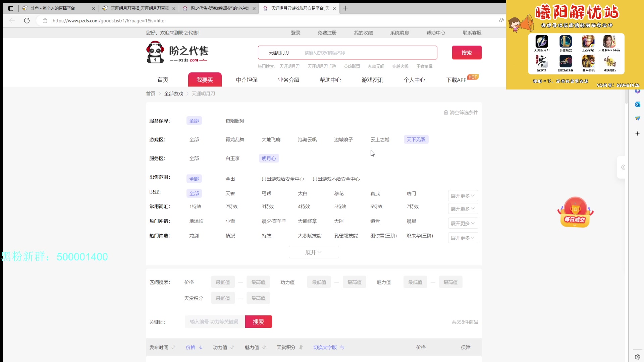Click the red 搜索 search button
The width and height of the screenshot is (644, 362).
[467, 52]
